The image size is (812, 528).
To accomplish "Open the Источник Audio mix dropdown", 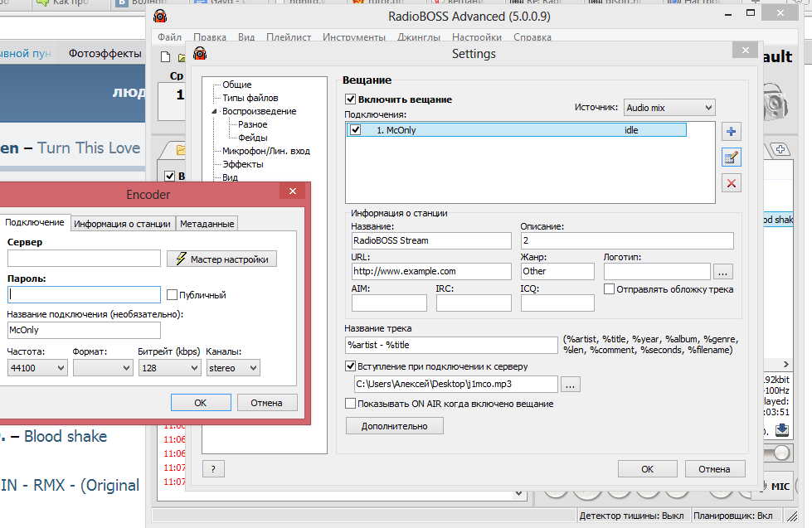I will [x=669, y=108].
